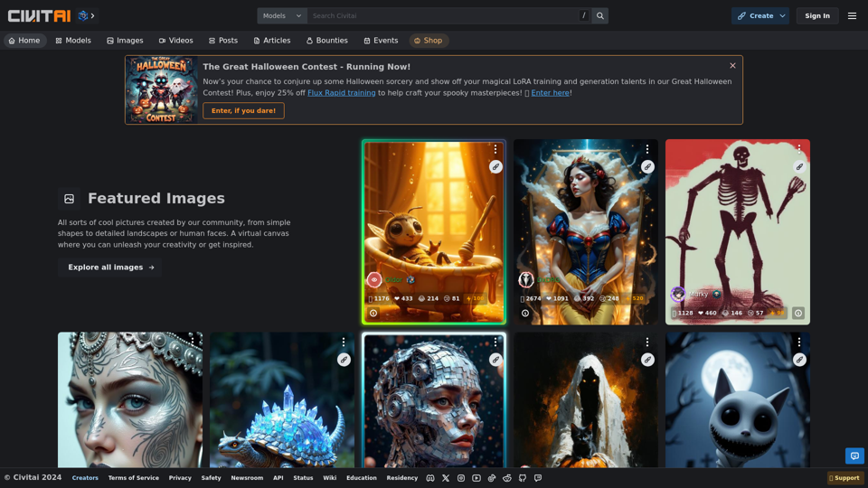868x488 pixels.
Task: Open the Discord link in the footer
Action: [430, 478]
